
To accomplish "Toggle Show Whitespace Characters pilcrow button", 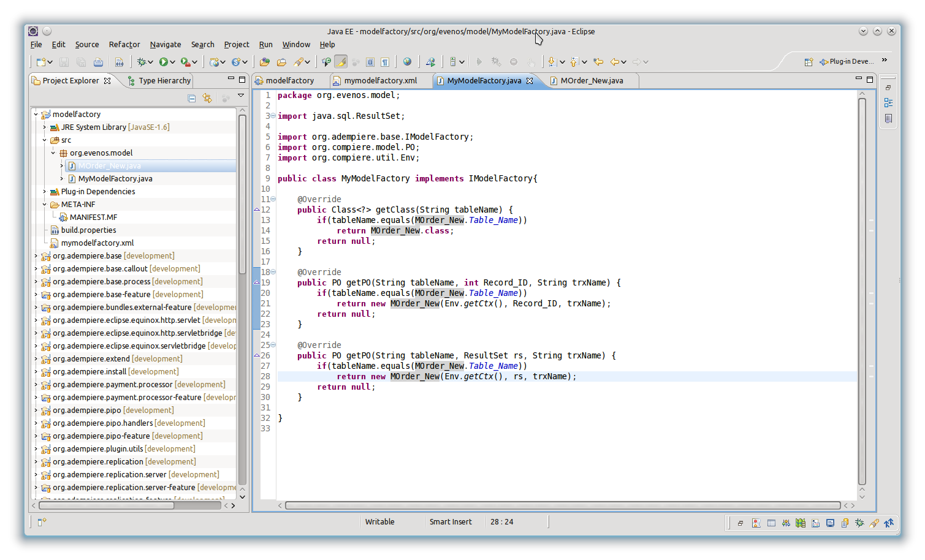I will pos(385,62).
